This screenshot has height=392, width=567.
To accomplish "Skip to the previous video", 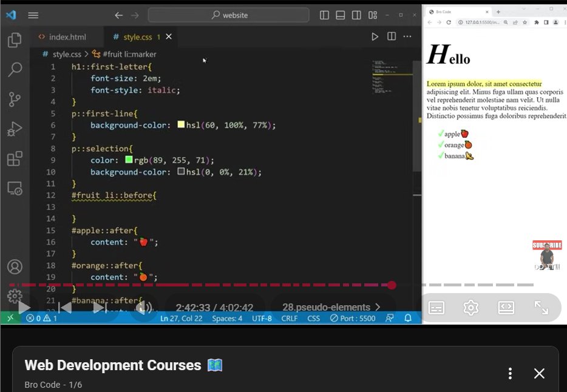I will [x=65, y=308].
